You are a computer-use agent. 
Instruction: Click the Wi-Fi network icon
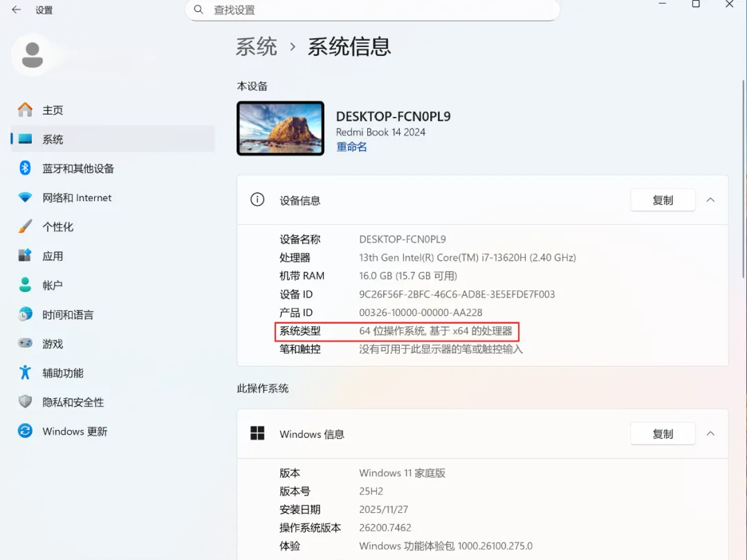point(26,197)
